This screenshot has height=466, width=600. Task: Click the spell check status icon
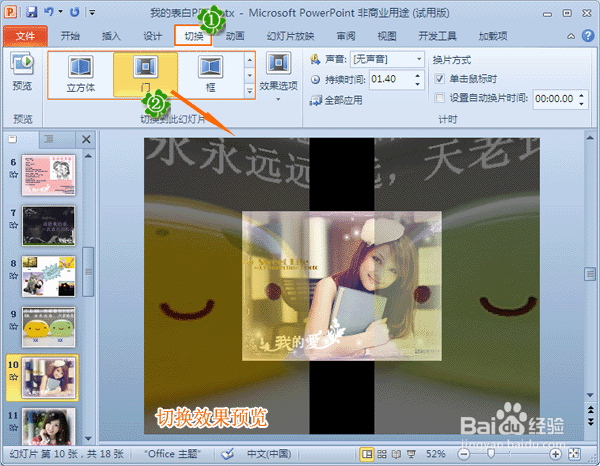tap(227, 454)
